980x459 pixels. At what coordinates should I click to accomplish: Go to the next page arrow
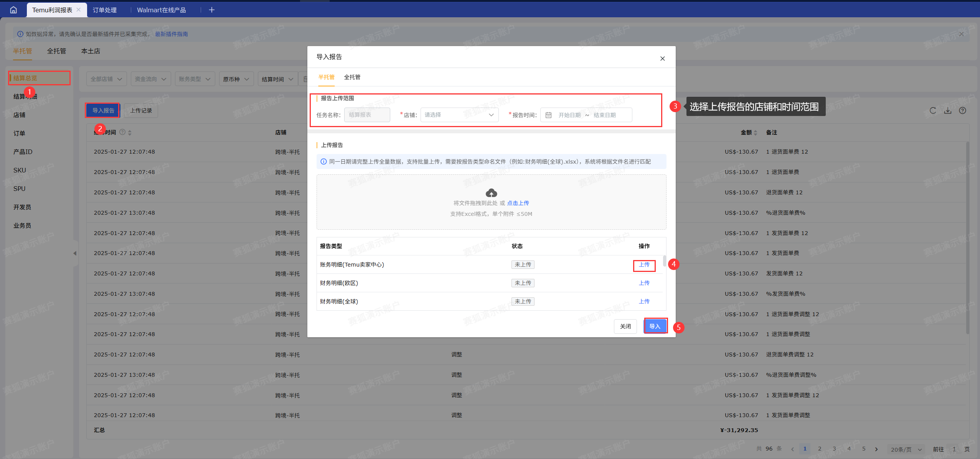[876, 449]
